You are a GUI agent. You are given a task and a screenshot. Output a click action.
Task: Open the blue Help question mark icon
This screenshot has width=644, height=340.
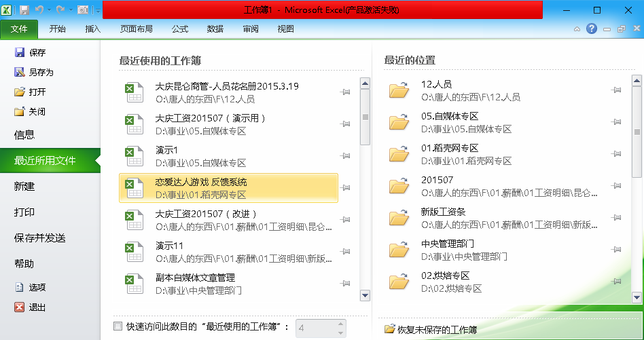click(x=592, y=29)
